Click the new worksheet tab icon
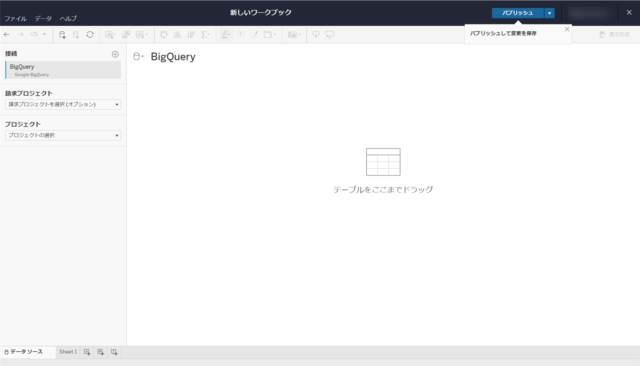Image resolution: width=640 pixels, height=366 pixels. tap(87, 352)
